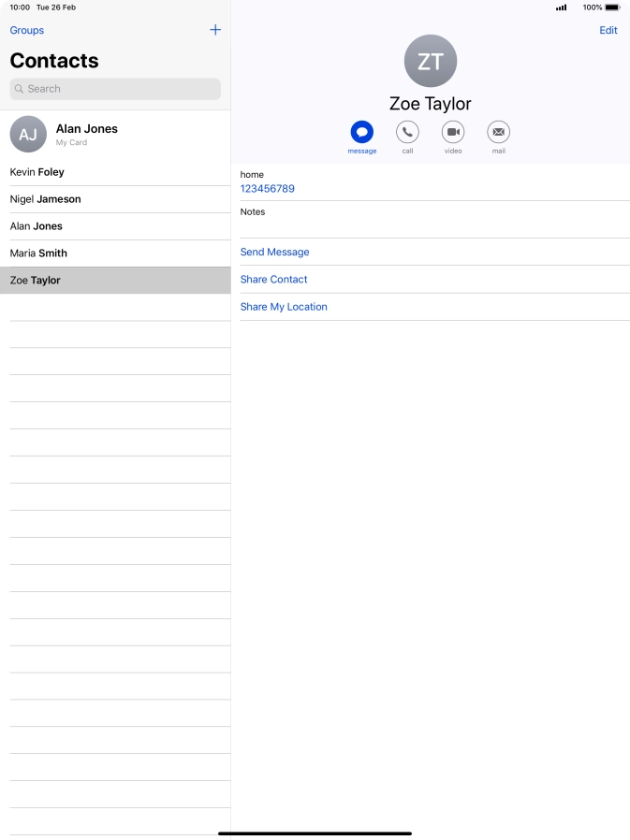Tap the AJ avatar on My Card

(x=28, y=135)
